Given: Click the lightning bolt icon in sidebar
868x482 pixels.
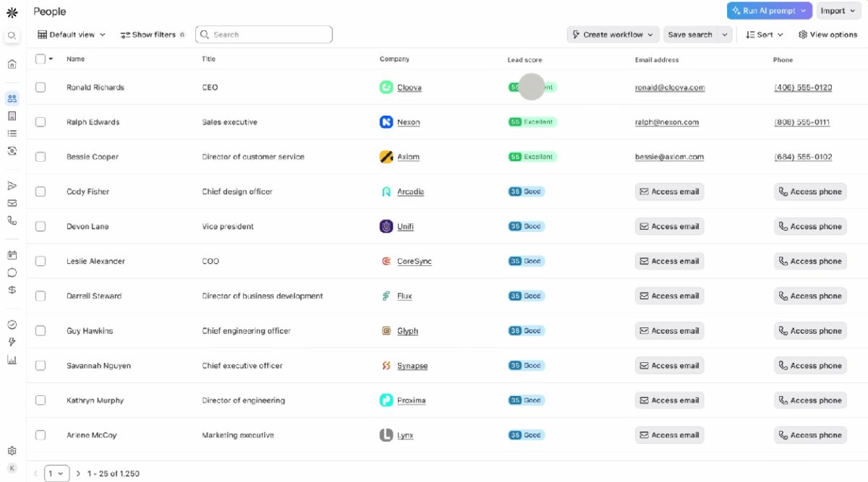Looking at the screenshot, I should tap(12, 342).
